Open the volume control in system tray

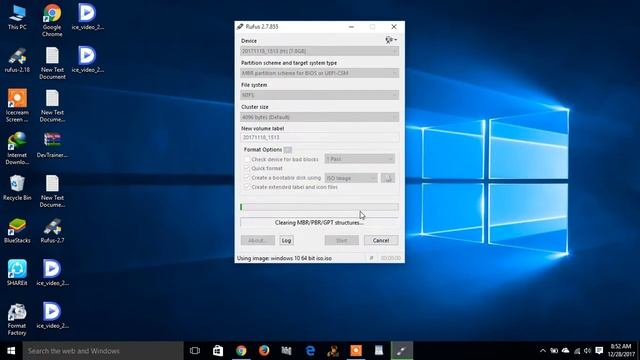(587, 351)
